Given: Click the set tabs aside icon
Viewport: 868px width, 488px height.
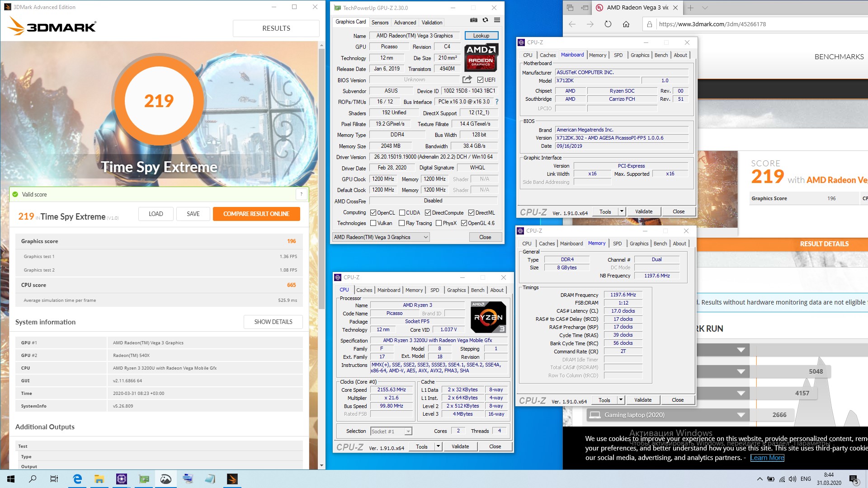Looking at the screenshot, I should (x=585, y=7).
